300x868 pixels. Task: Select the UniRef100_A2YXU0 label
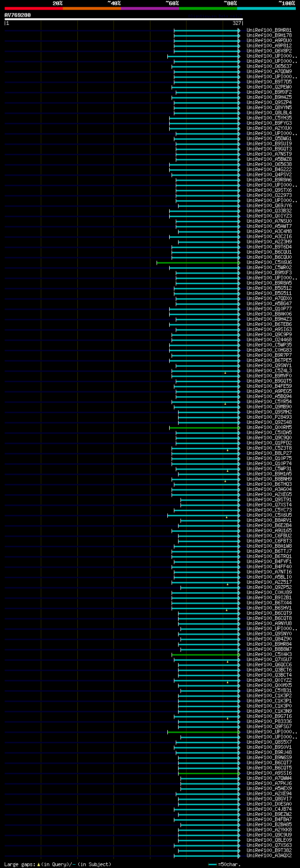pyautogui.click(x=269, y=128)
